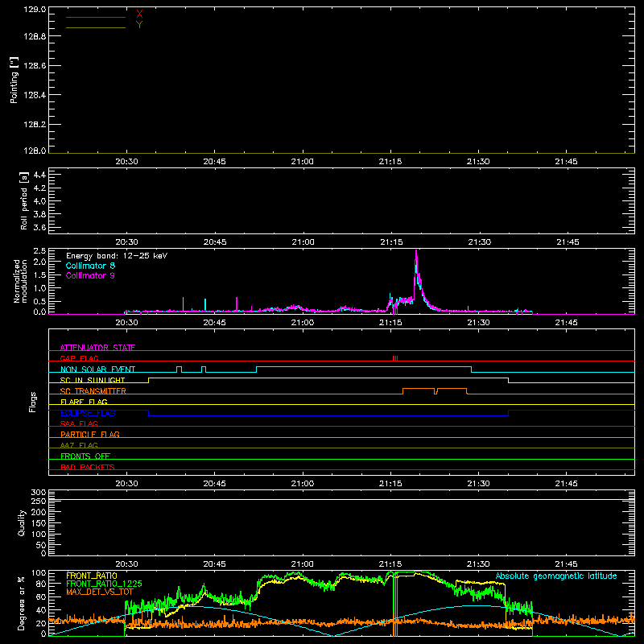This screenshot has width=644, height=644.
Task: Click the FLARE_FLAG label
Action: coord(84,402)
